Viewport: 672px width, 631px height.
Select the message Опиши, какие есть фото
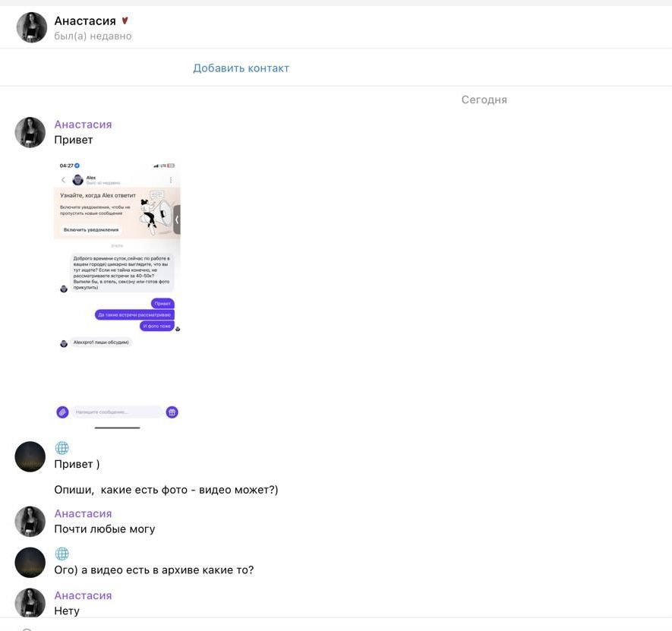coord(166,490)
